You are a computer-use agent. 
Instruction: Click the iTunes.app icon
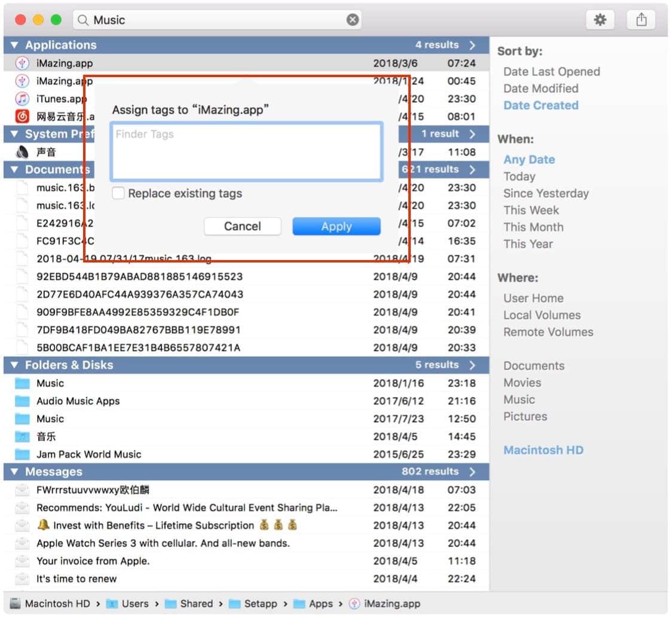click(x=22, y=99)
